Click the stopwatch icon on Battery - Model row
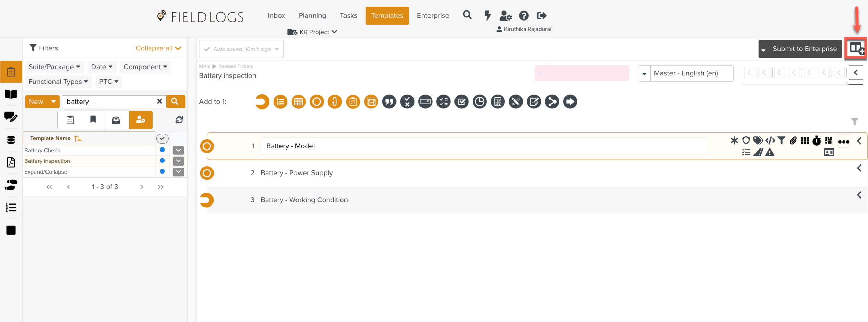Screen dimensions: 868x322 point(817,140)
